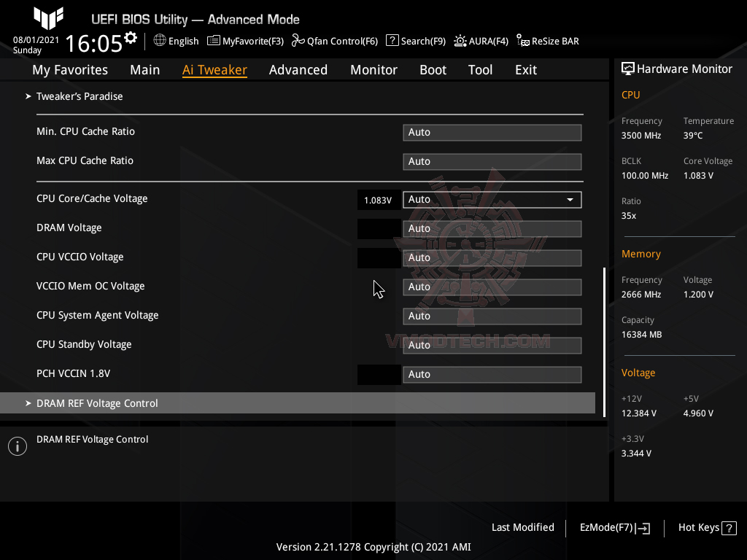Click the 16384 MB capacity value
The height and width of the screenshot is (560, 747).
click(x=642, y=335)
